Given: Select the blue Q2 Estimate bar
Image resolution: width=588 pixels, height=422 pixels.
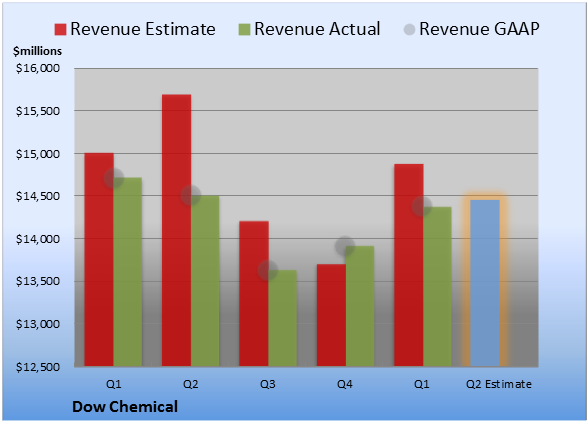Looking at the screenshot, I should [485, 283].
